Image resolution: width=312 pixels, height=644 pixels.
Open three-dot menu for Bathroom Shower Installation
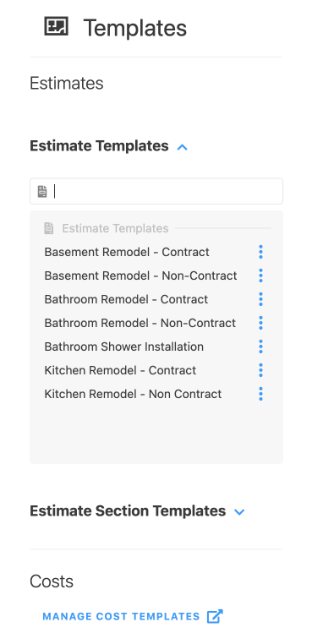(260, 347)
